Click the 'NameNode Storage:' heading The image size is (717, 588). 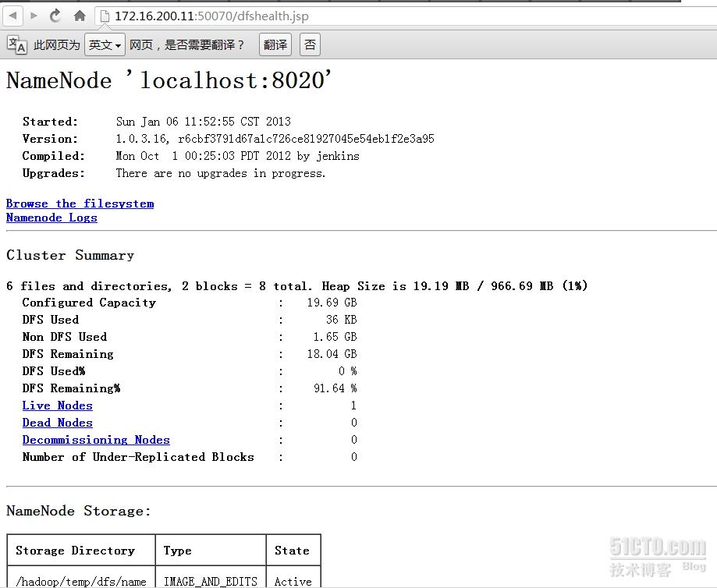click(x=79, y=511)
